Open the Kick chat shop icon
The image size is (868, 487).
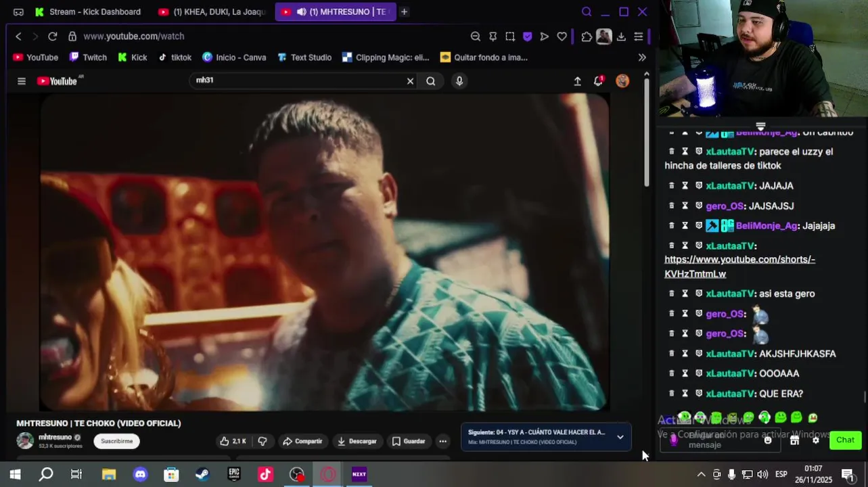pyautogui.click(x=794, y=440)
